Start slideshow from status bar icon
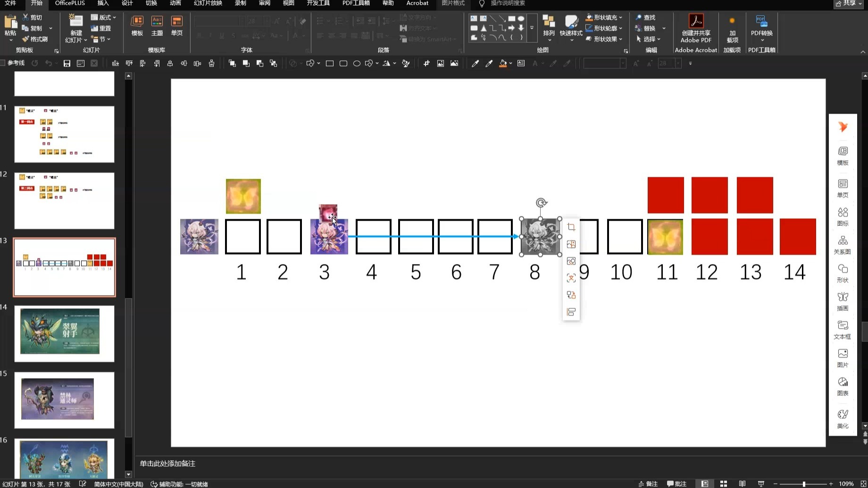The height and width of the screenshot is (488, 868). coord(761,484)
